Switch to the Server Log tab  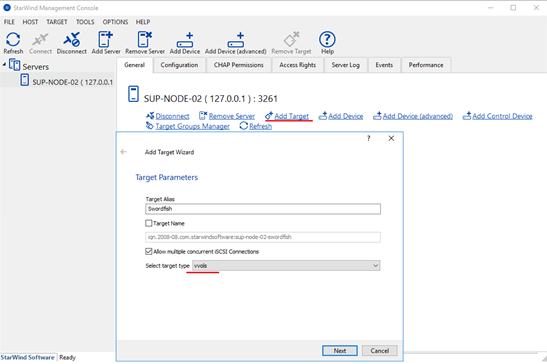[x=345, y=65]
